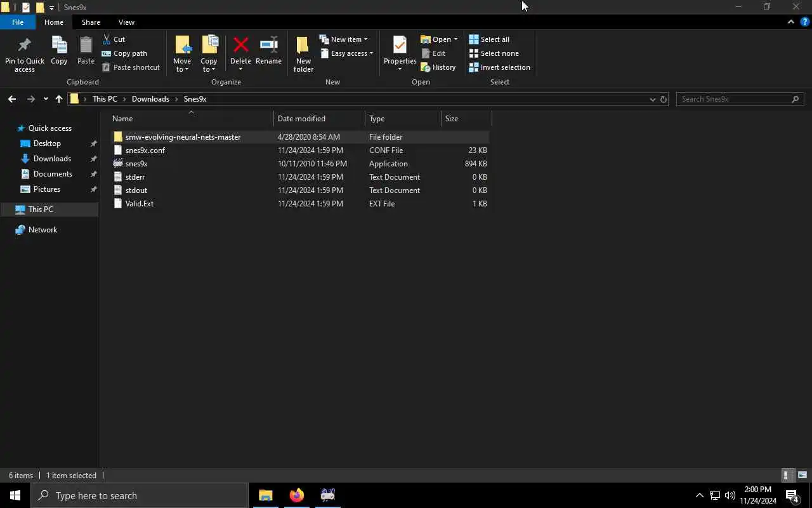The width and height of the screenshot is (812, 508).
Task: Select the snes9x application file
Action: [299, 164]
